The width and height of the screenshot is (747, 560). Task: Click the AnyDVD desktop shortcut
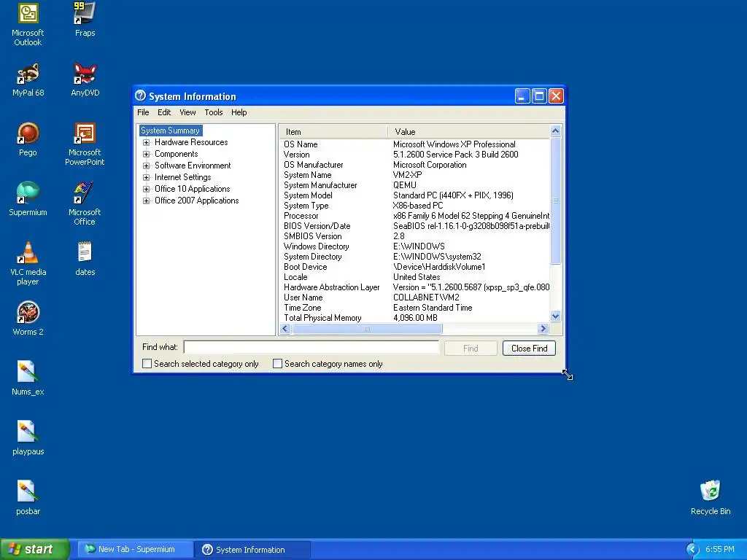pos(85,79)
